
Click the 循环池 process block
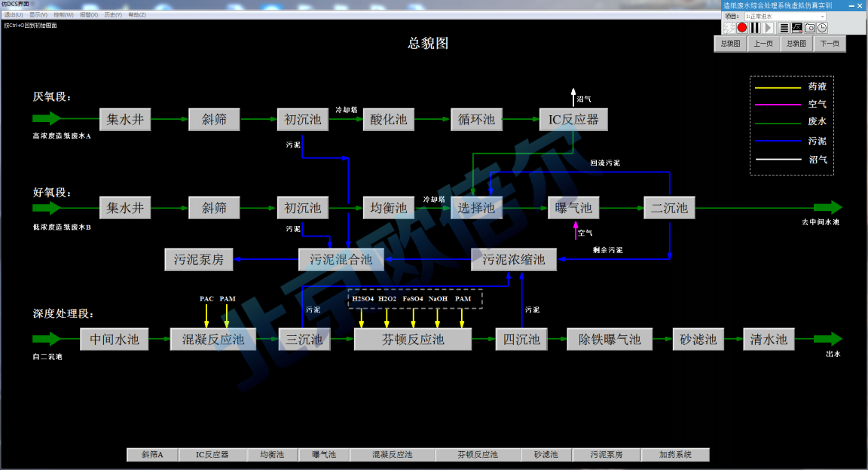pos(477,119)
